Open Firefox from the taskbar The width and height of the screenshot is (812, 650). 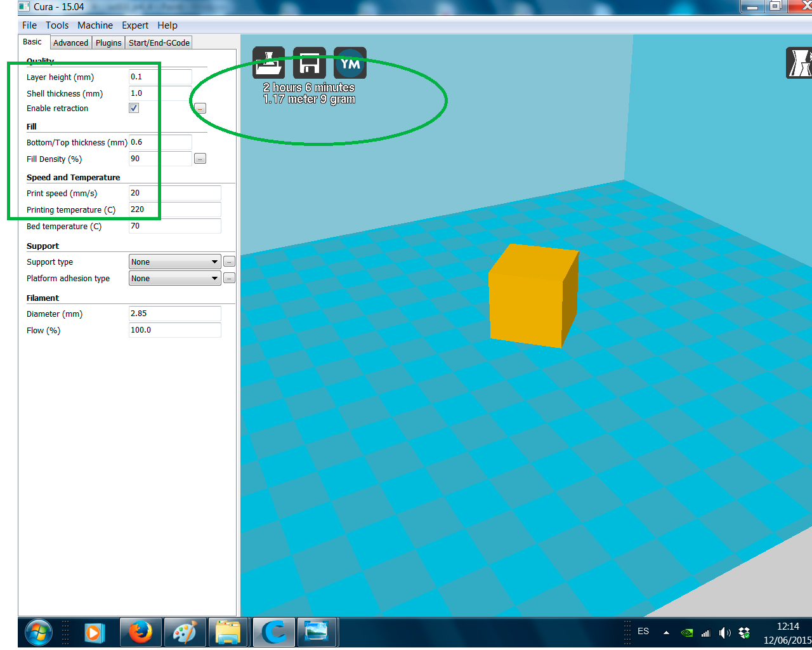pos(140,632)
